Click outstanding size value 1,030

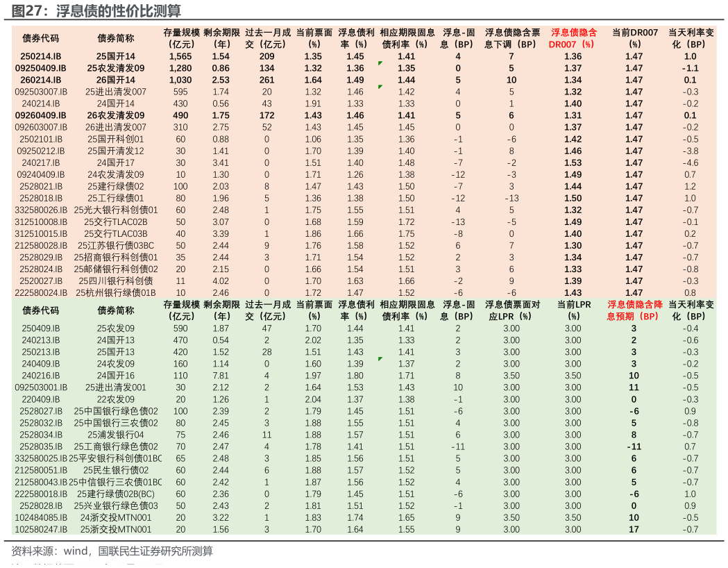[180, 80]
